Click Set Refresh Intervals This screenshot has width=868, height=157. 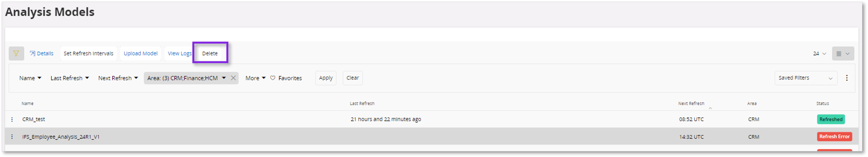pyautogui.click(x=89, y=54)
